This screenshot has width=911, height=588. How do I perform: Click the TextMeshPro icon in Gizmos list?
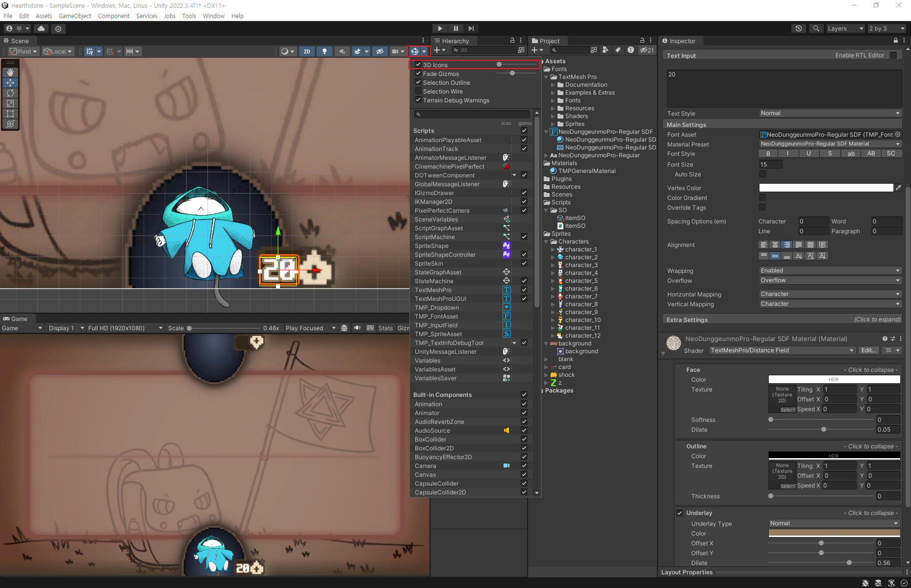pos(506,290)
